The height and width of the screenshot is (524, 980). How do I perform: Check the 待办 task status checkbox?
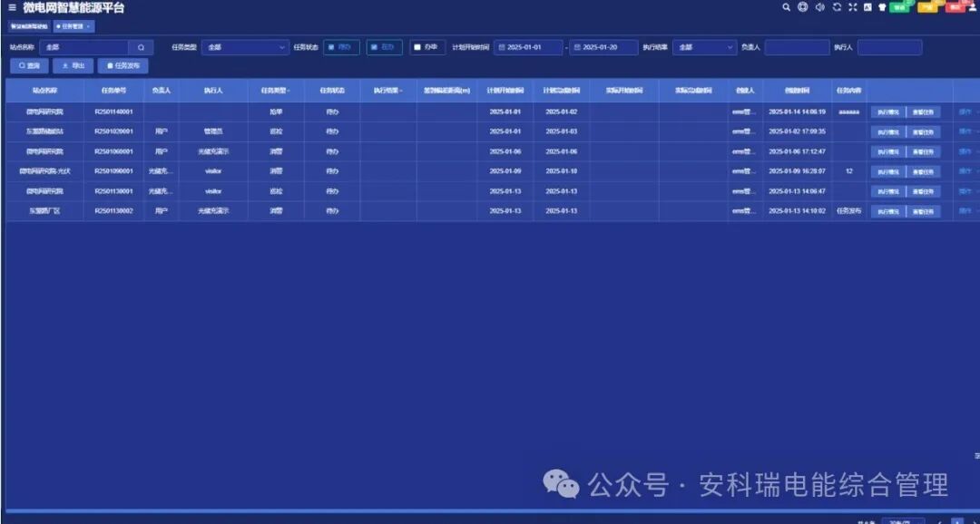coord(332,46)
